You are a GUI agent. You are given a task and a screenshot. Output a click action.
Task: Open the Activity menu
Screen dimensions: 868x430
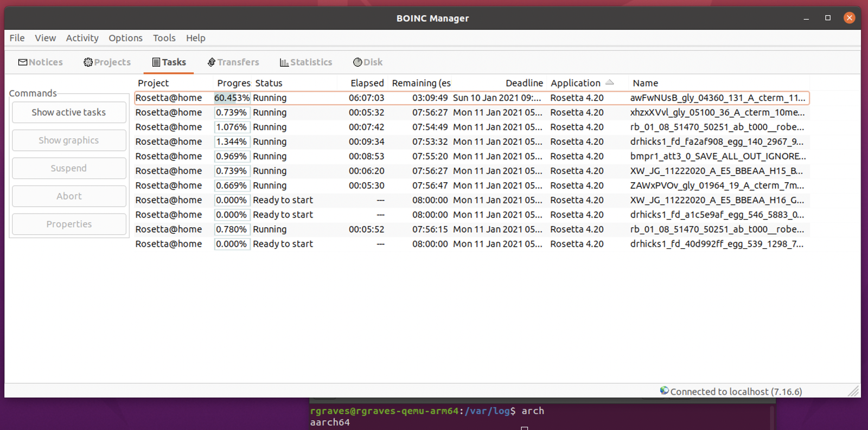click(82, 38)
